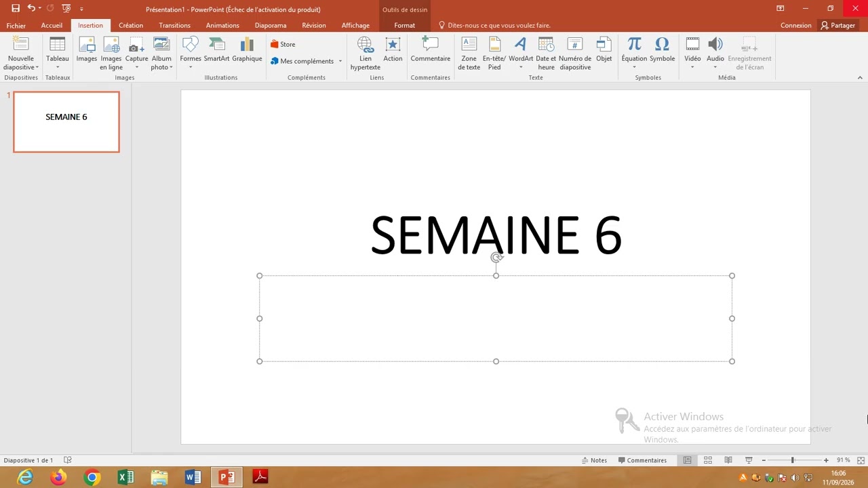Click the zoom out minus button
This screenshot has width=868, height=488.
764,460
